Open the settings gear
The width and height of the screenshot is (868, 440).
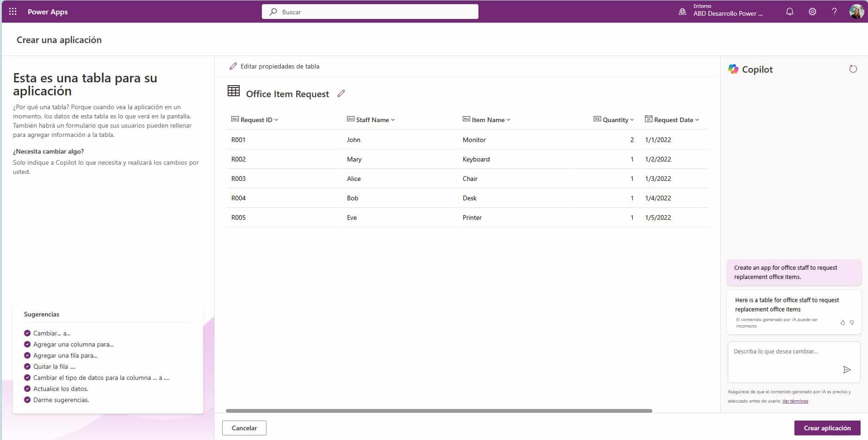pyautogui.click(x=812, y=12)
